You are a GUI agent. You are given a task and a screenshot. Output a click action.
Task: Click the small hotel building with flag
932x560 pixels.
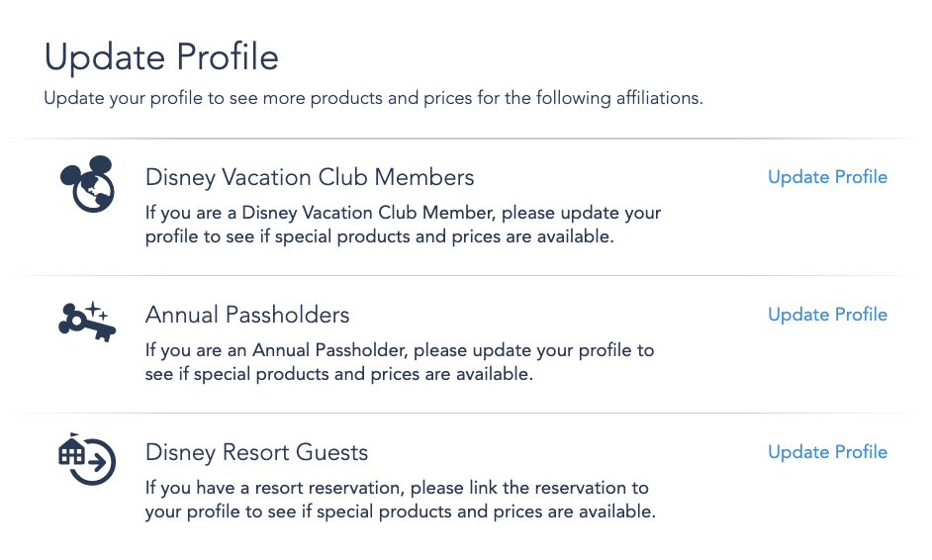[71, 449]
